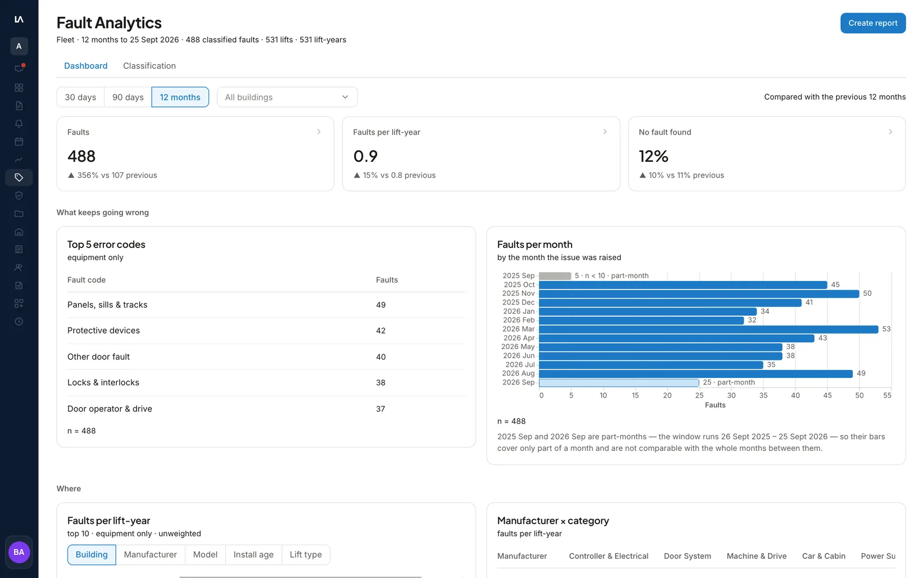
Task: Group faults per lift-year by Lift type
Action: tap(305, 555)
